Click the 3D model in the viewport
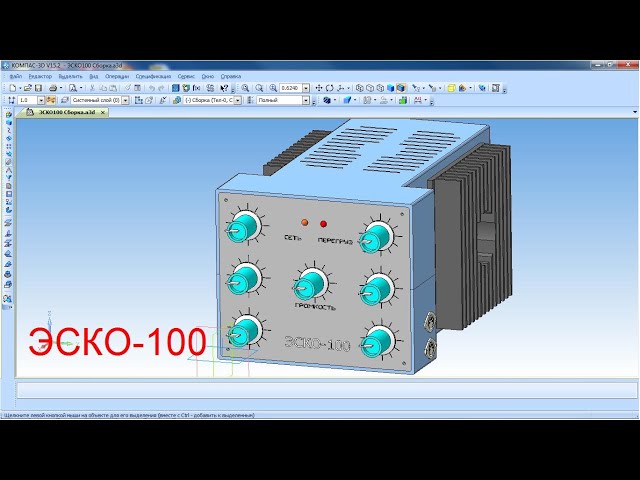The width and height of the screenshot is (640, 480). [363, 245]
